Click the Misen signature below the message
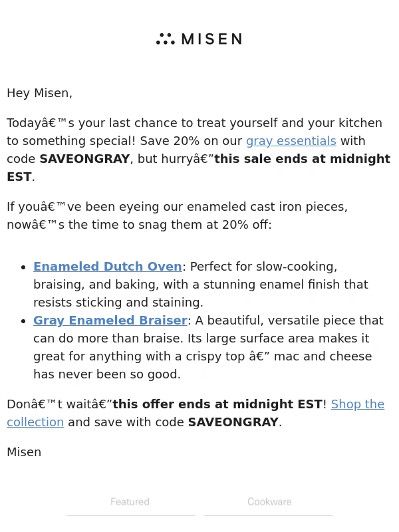This screenshot has height=532, width=399. [24, 452]
